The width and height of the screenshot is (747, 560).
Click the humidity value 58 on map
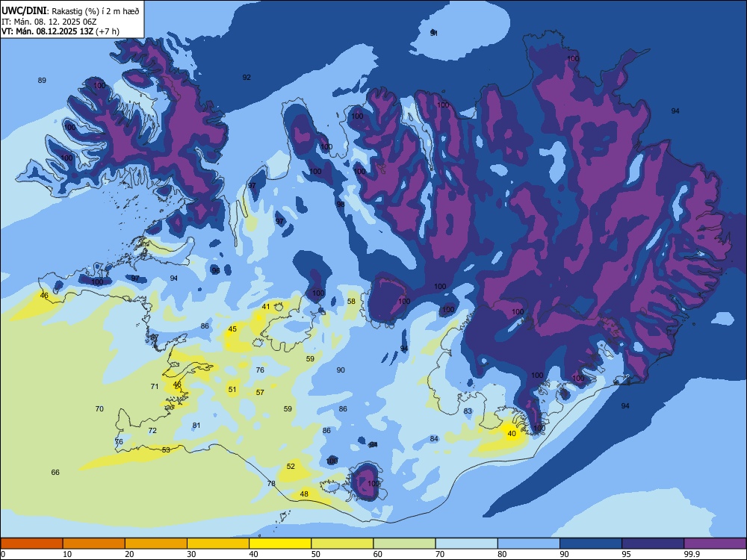coord(351,302)
